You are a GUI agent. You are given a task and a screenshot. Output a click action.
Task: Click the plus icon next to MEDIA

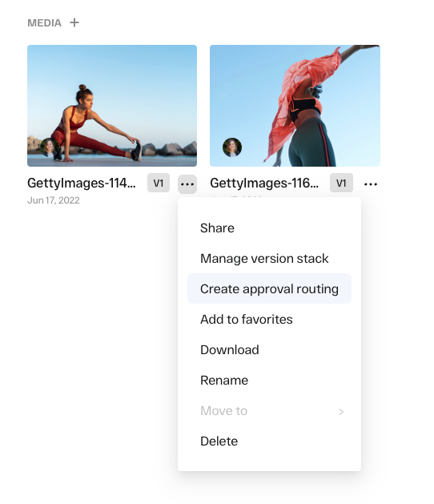74,22
